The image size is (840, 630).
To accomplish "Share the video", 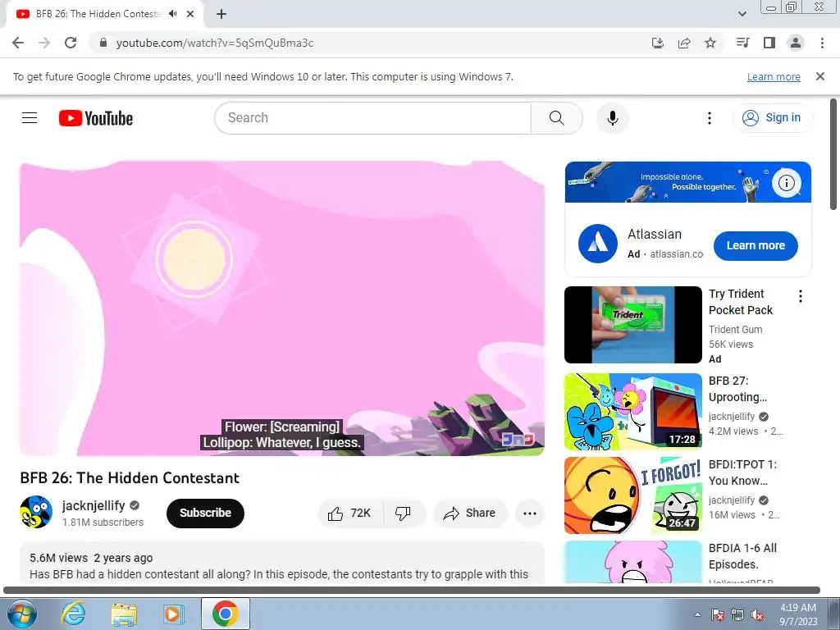I will (x=470, y=514).
